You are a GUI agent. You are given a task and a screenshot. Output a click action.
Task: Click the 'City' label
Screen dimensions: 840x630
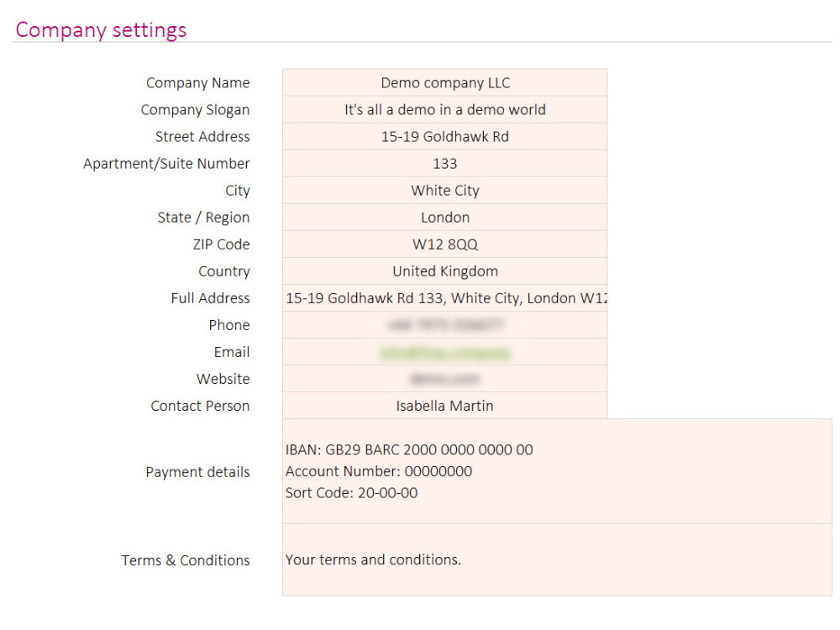point(238,191)
